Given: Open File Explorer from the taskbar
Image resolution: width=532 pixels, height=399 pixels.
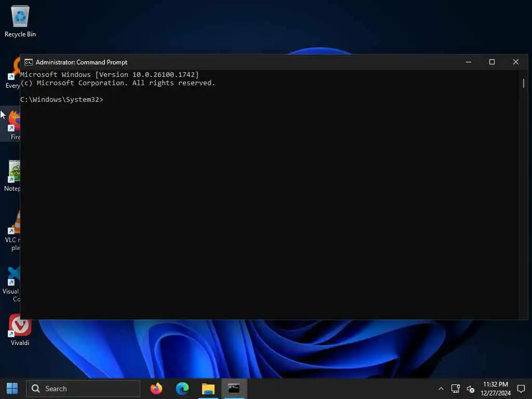Looking at the screenshot, I should click(x=208, y=389).
